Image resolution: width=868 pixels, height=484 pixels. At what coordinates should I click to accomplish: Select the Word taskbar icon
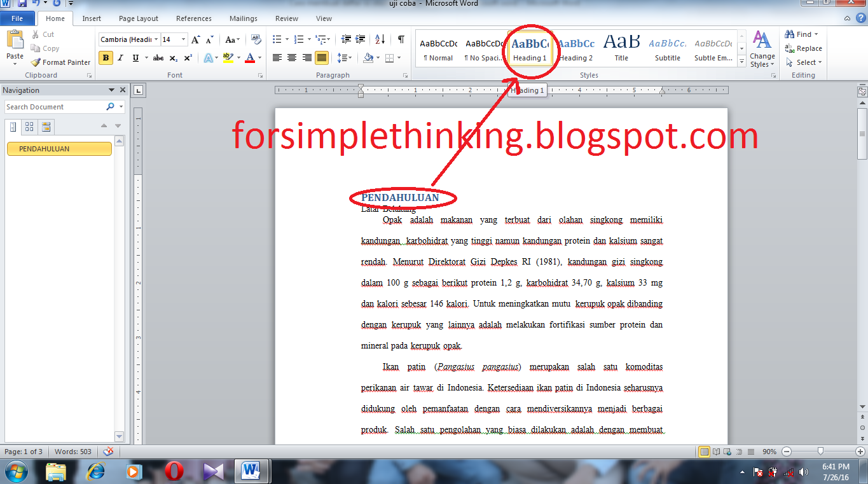pyautogui.click(x=251, y=472)
